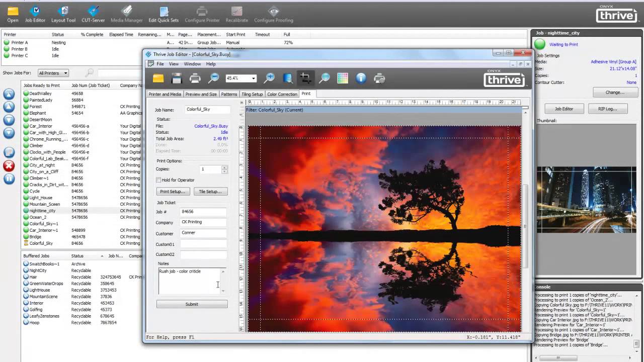
Task: Click Edit Quick Sets in the toolbar
Action: 163,14
